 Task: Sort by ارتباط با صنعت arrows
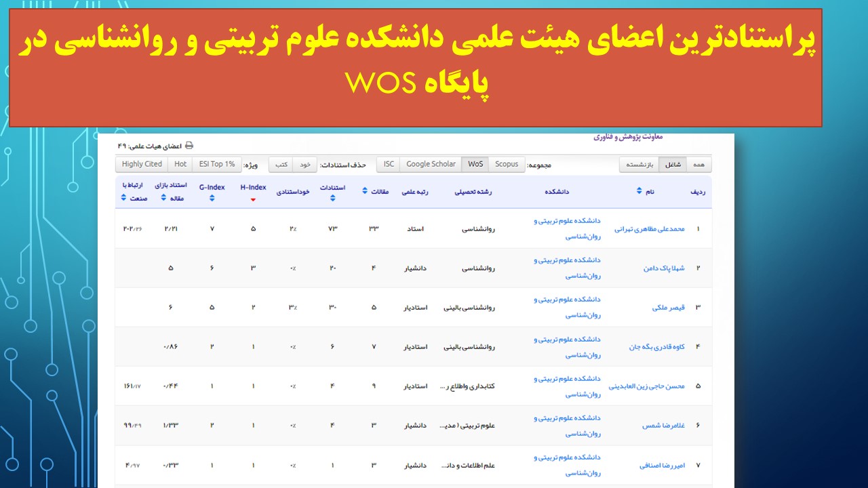pos(123,198)
